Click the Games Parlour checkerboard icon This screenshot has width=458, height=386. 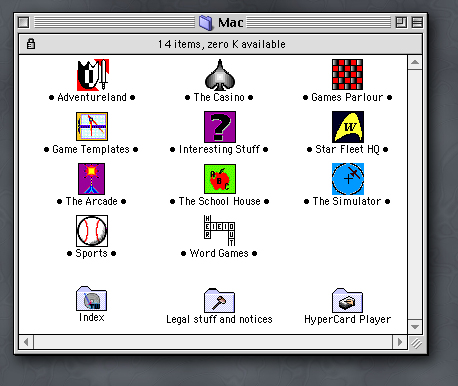tap(347, 75)
